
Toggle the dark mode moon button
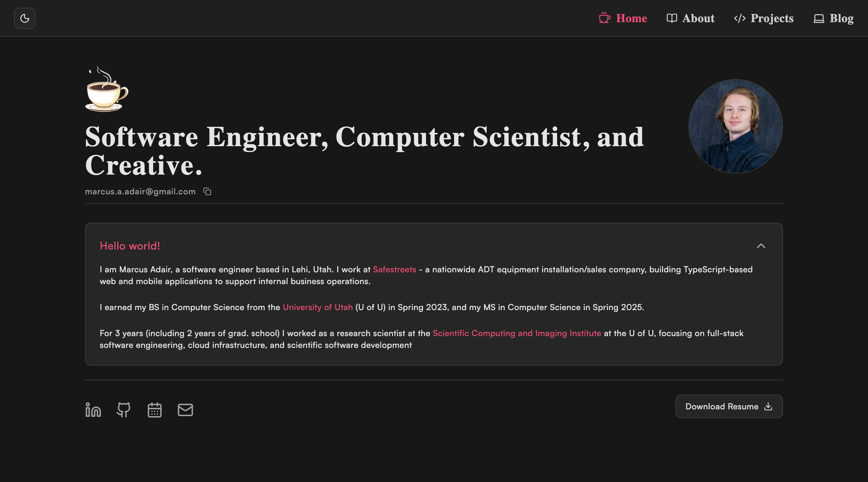coord(25,18)
